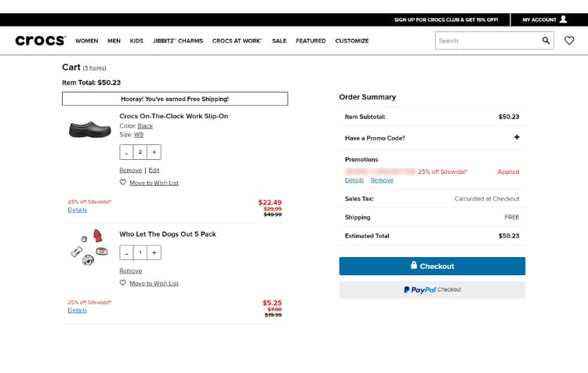Pay using PayPal Checkout button
Image resolution: width=588 pixels, height=373 pixels.
(432, 290)
